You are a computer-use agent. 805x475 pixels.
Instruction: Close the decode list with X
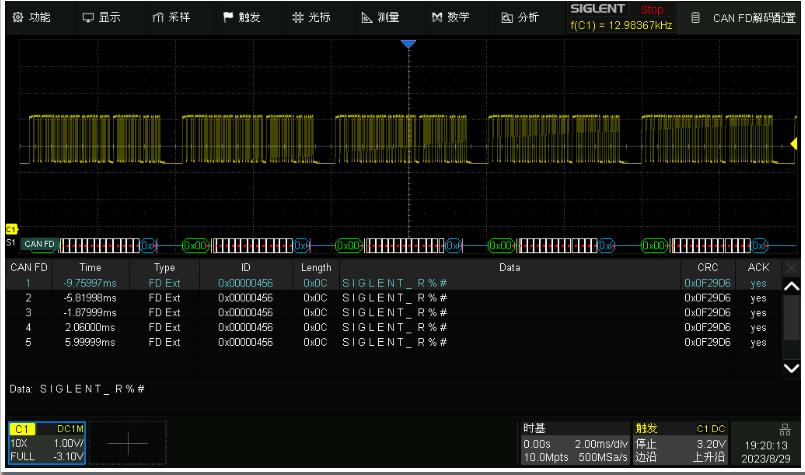pos(792,268)
